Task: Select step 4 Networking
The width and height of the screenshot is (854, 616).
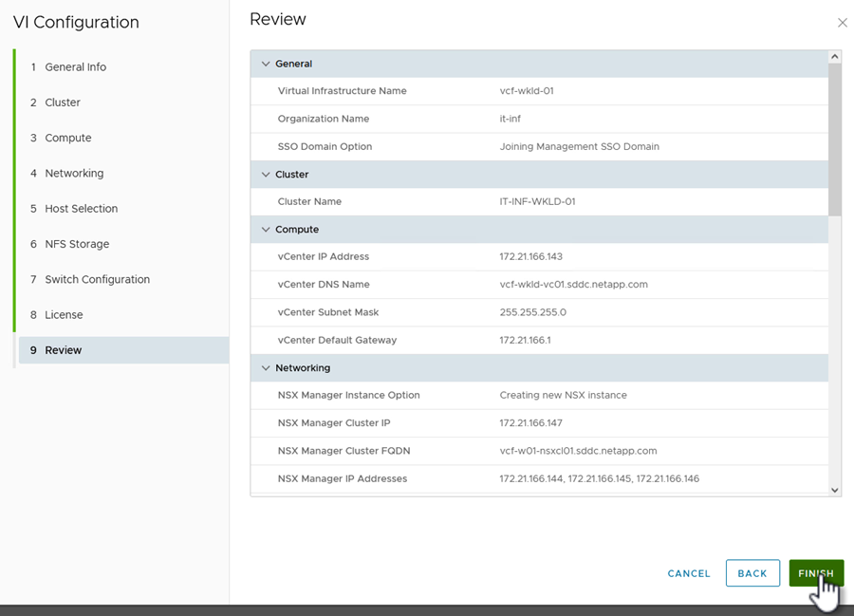Action: pyautogui.click(x=74, y=174)
